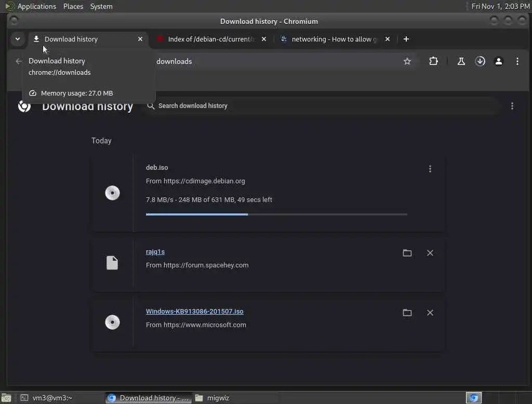The image size is (532, 404).
Task: Bookmark this page with the star icon
Action: tap(407, 61)
